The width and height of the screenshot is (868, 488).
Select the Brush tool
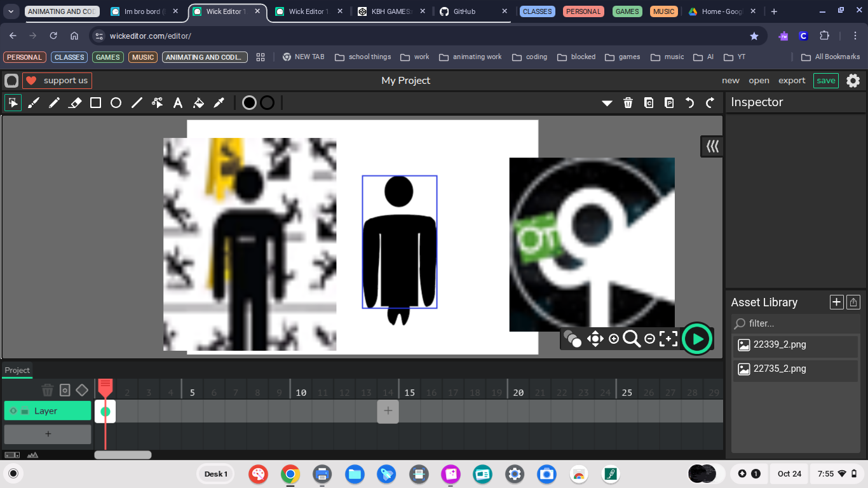pos(34,103)
